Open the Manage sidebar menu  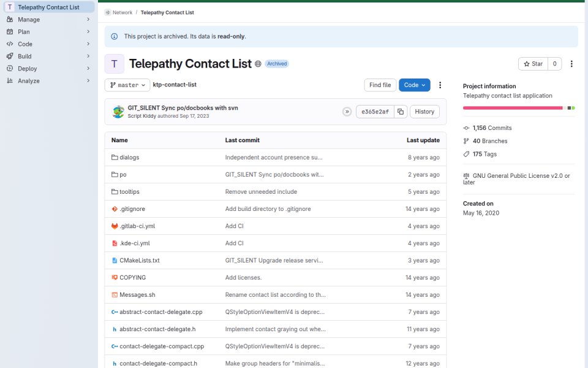[x=49, y=20]
